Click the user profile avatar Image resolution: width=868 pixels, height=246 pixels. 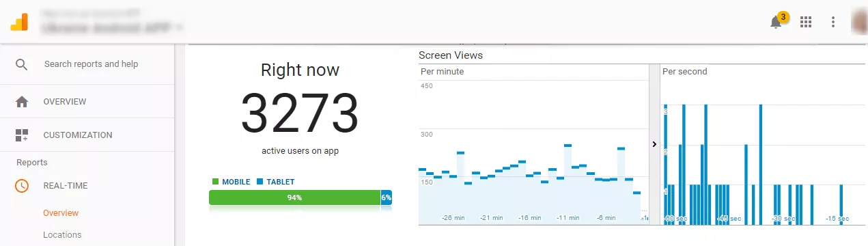860,22
